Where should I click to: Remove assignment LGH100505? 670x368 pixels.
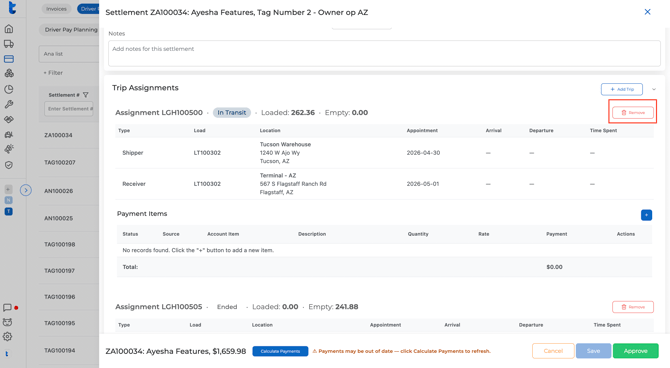point(633,307)
